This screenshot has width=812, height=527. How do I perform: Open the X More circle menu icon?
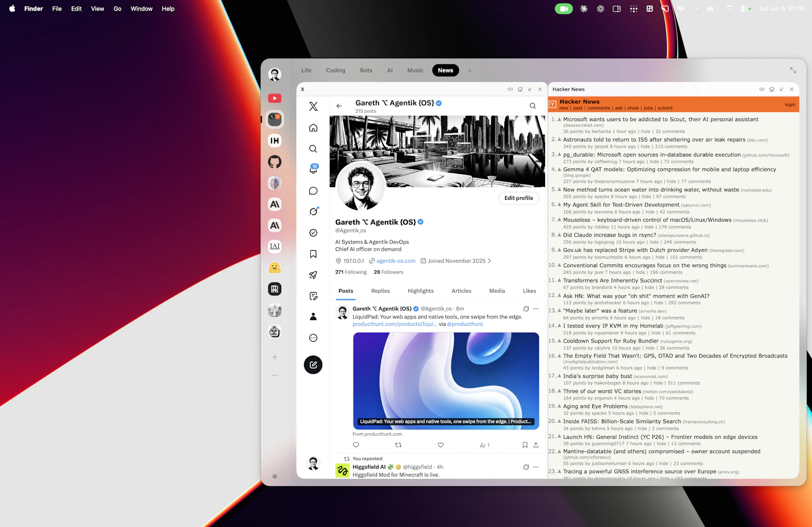pos(313,338)
